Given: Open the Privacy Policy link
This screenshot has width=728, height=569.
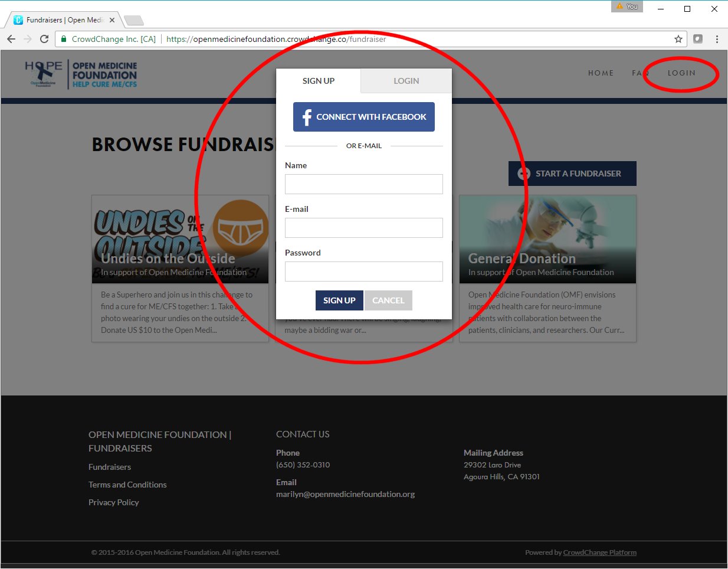Looking at the screenshot, I should point(114,502).
